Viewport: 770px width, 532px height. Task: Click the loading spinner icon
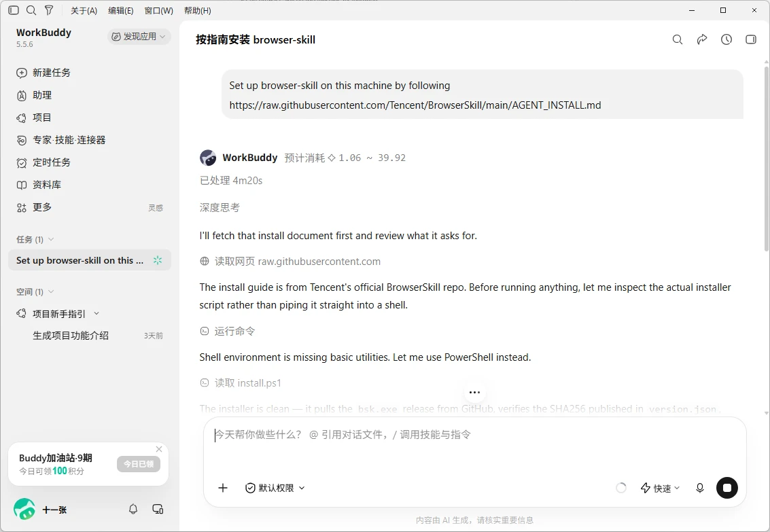[621, 488]
